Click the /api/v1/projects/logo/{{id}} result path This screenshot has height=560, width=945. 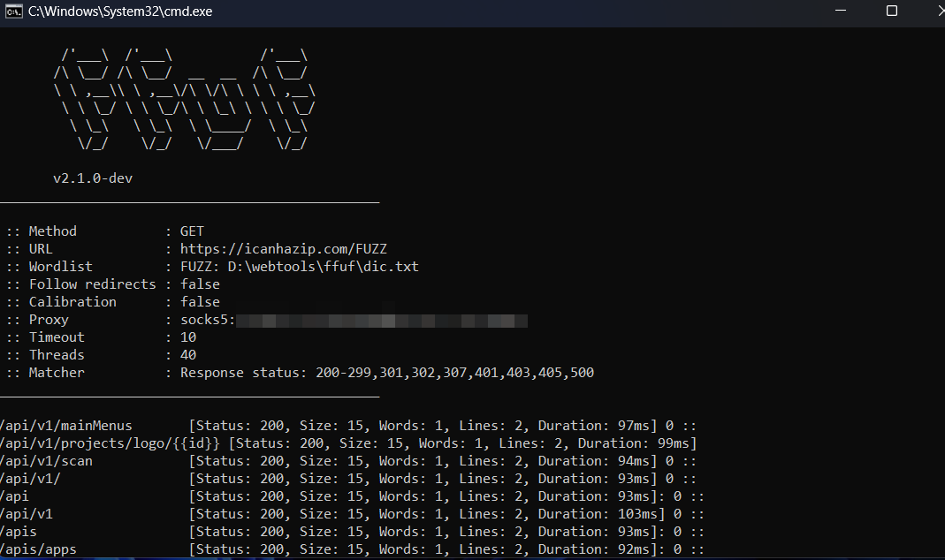click(x=110, y=443)
